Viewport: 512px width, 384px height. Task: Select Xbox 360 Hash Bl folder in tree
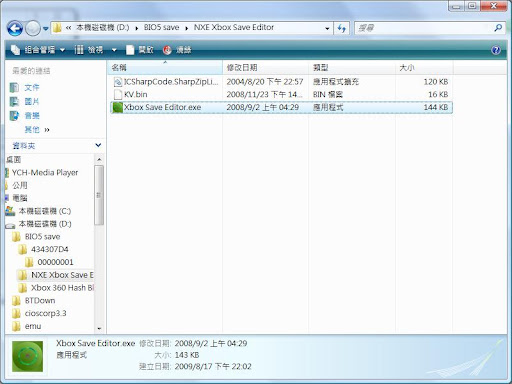[x=62, y=288]
